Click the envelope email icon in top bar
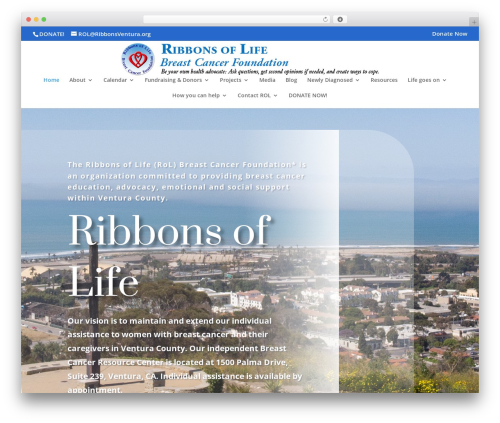This screenshot has height=423, width=500. pyautogui.click(x=74, y=34)
